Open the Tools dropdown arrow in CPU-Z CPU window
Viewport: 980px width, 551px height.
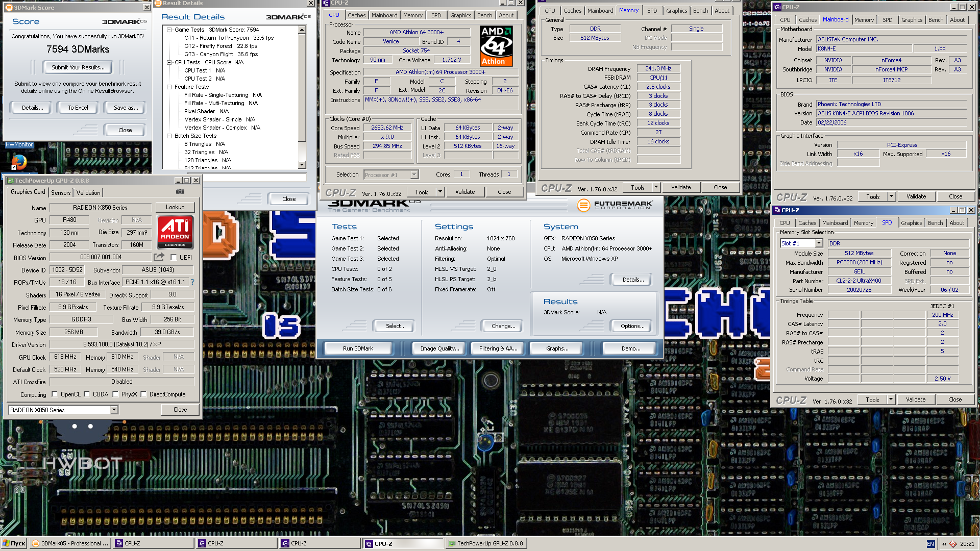coord(440,192)
